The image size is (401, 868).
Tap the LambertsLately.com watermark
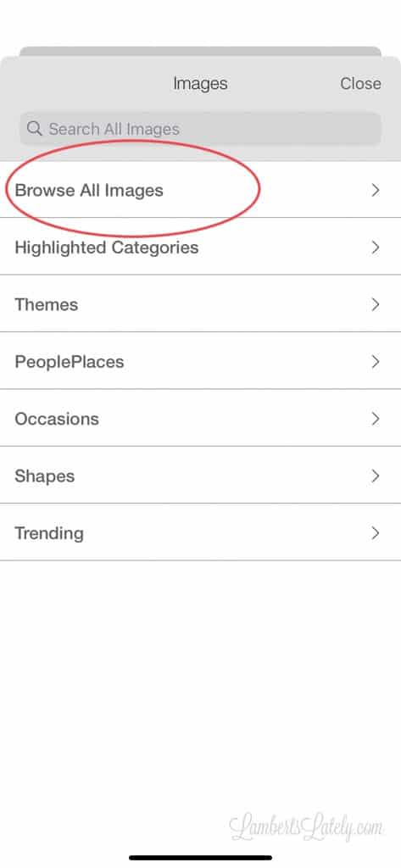pos(306,829)
